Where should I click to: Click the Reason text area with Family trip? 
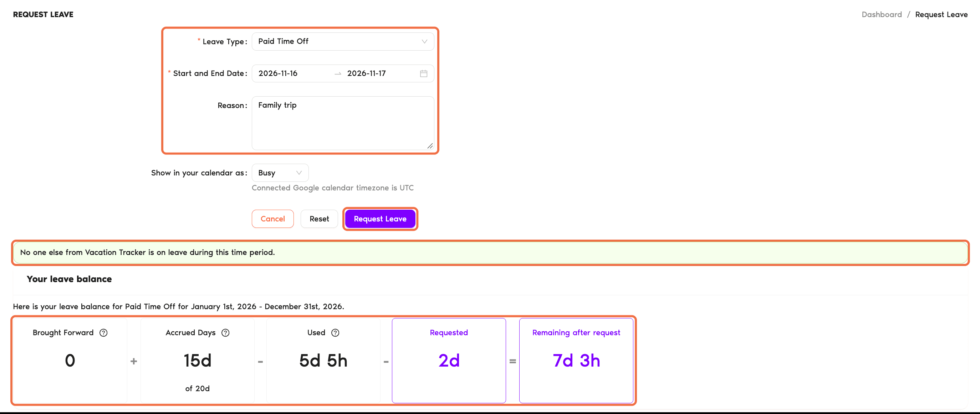click(x=343, y=123)
